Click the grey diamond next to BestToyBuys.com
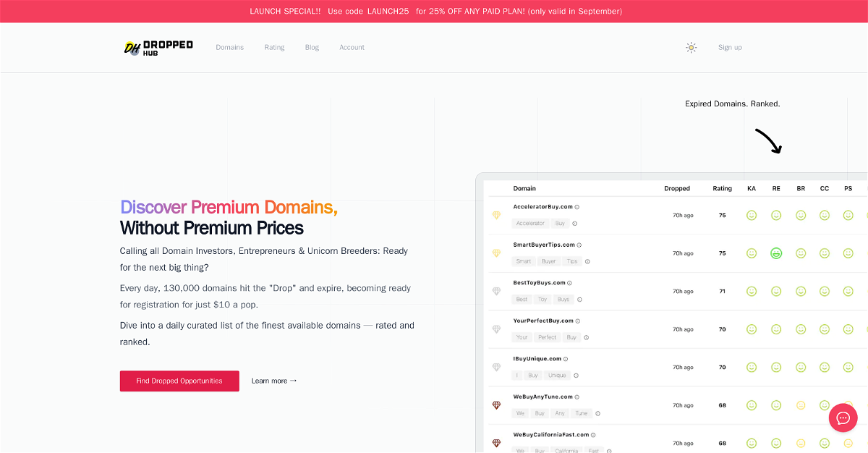The height and width of the screenshot is (453, 868). pyautogui.click(x=496, y=292)
